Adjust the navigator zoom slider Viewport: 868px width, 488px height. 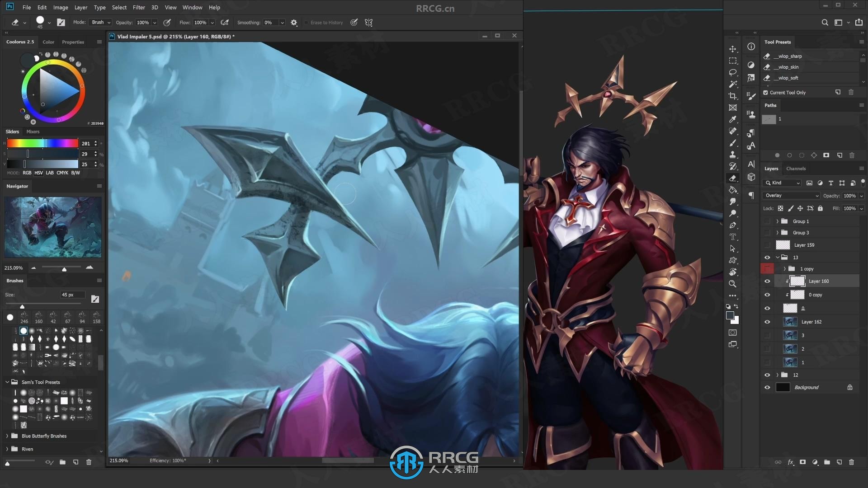click(64, 268)
